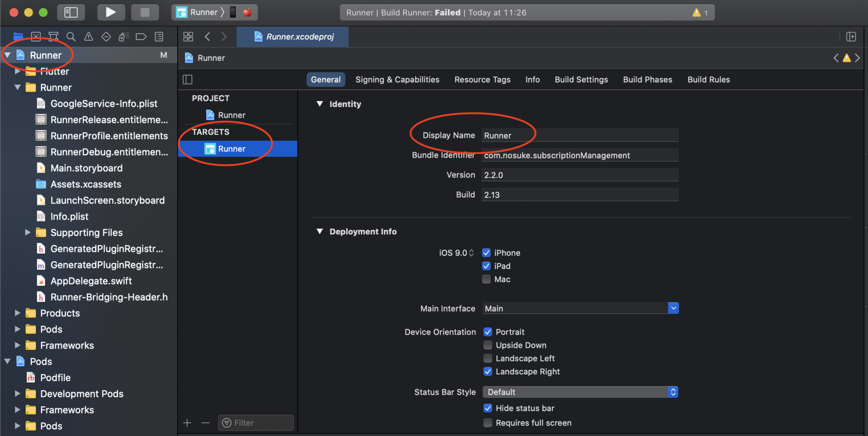Click the add target plus button
Screen dimensions: 868x436
click(187, 423)
